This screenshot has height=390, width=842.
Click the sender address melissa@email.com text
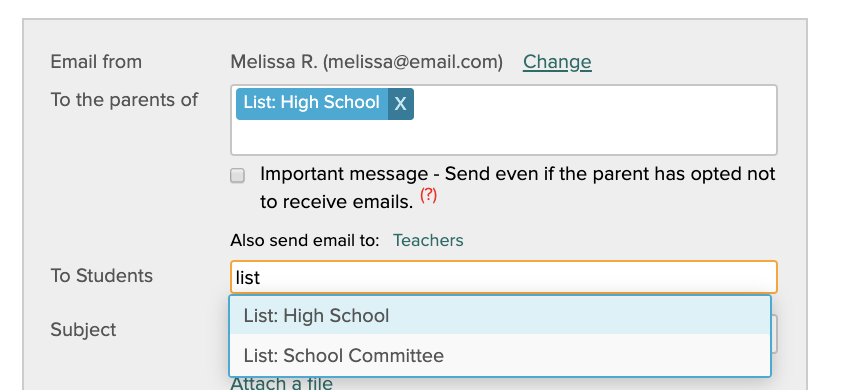point(413,62)
